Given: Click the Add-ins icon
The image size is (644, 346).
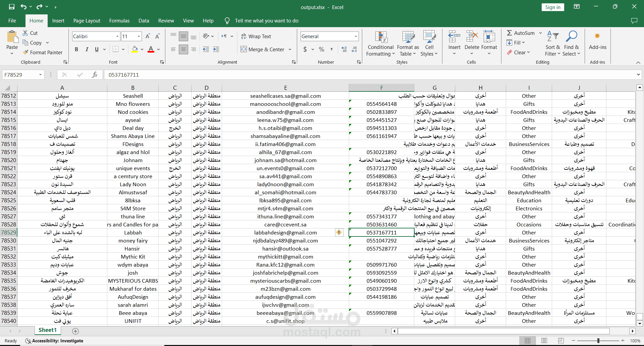Looking at the screenshot, I should 597,36.
